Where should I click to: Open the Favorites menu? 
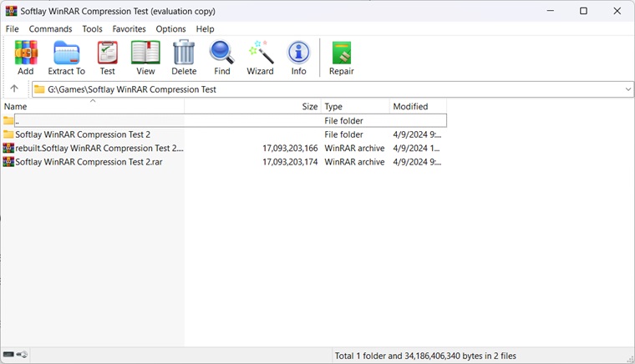[129, 29]
